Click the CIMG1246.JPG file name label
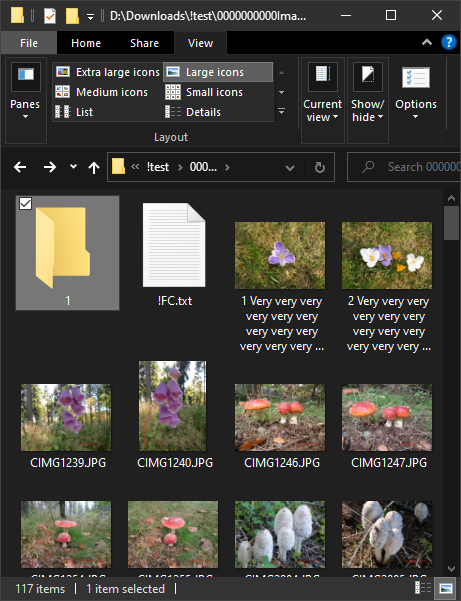This screenshot has height=601, width=461. (x=282, y=463)
